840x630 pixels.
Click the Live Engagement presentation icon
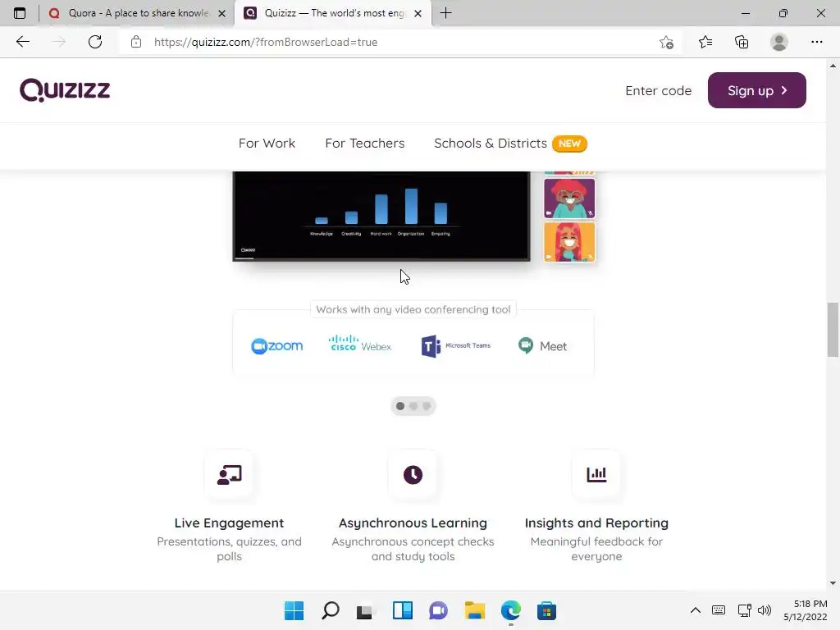pos(230,475)
